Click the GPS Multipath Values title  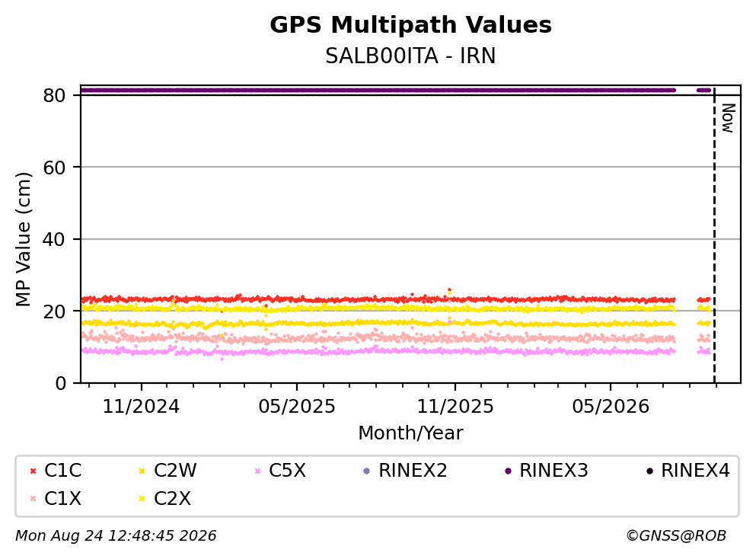coord(410,25)
